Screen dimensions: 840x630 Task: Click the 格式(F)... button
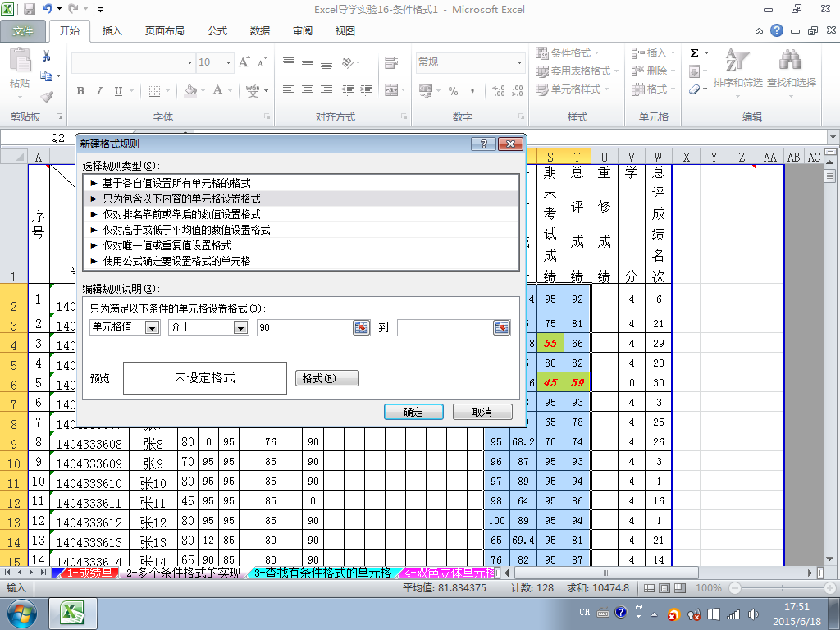coord(326,378)
